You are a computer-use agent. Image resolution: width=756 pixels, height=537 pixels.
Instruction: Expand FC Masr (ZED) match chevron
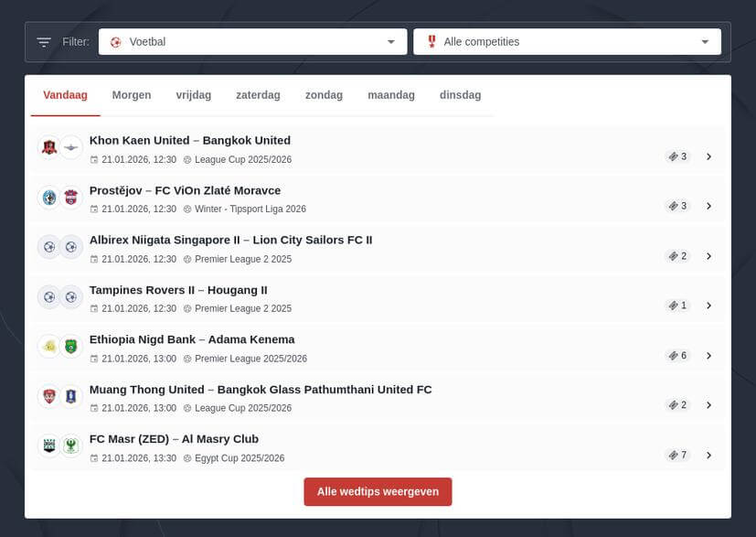(x=708, y=455)
